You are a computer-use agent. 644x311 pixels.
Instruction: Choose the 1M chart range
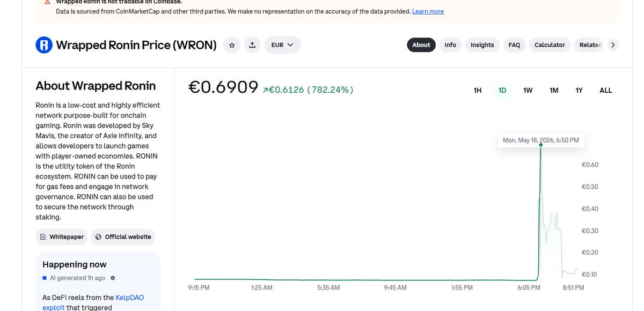click(x=554, y=90)
